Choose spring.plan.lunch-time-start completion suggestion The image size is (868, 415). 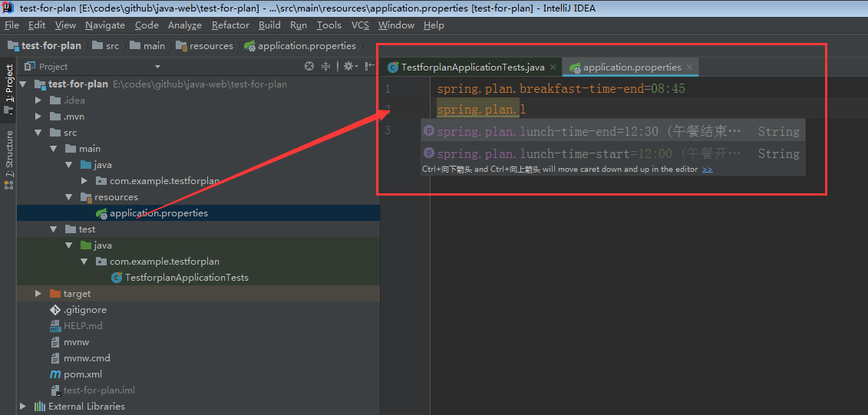[612, 153]
